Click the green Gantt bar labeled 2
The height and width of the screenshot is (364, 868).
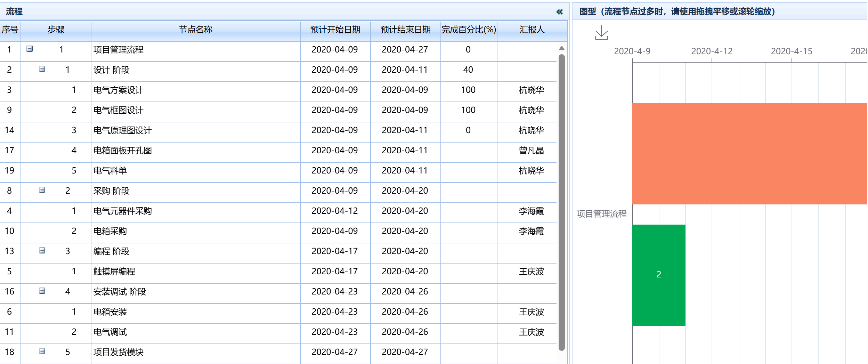point(659,275)
